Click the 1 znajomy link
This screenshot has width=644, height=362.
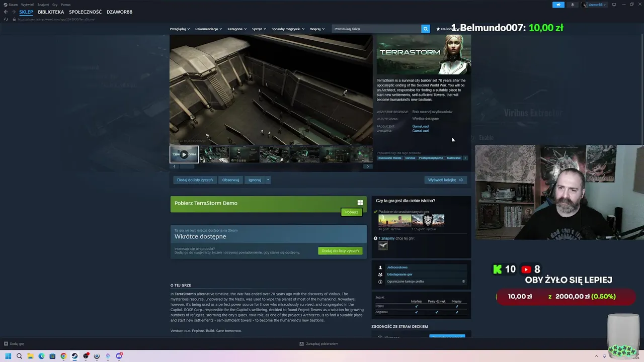tap(386, 238)
